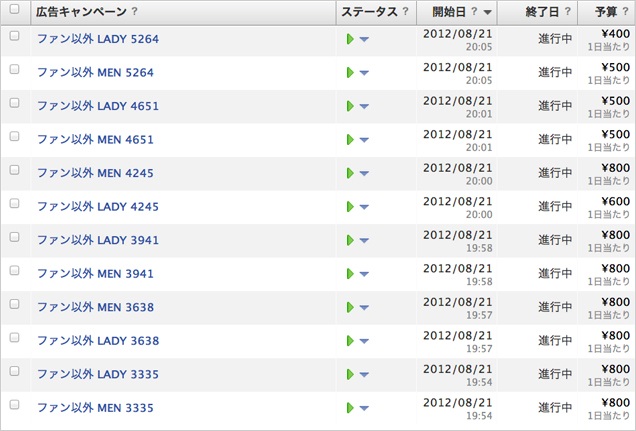Image resolution: width=636 pixels, height=431 pixels.
Task: Click the green status icon for LADY 5264
Action: pyautogui.click(x=350, y=39)
